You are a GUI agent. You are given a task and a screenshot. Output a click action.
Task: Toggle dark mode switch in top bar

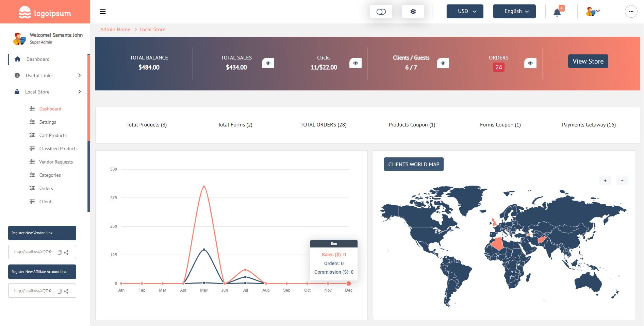click(381, 11)
